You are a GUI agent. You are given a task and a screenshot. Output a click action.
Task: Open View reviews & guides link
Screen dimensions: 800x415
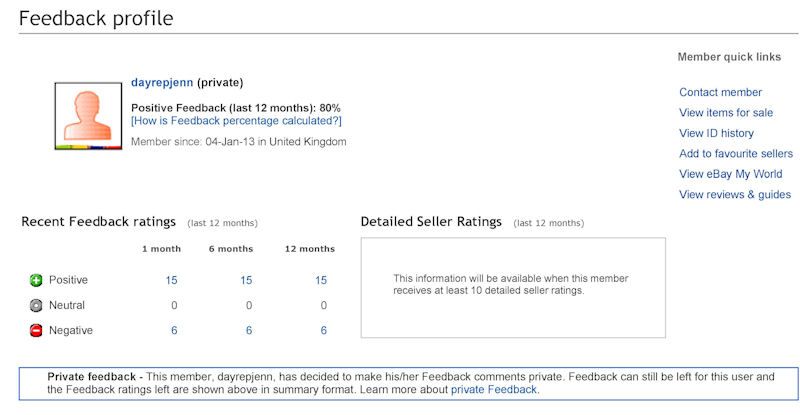point(735,194)
